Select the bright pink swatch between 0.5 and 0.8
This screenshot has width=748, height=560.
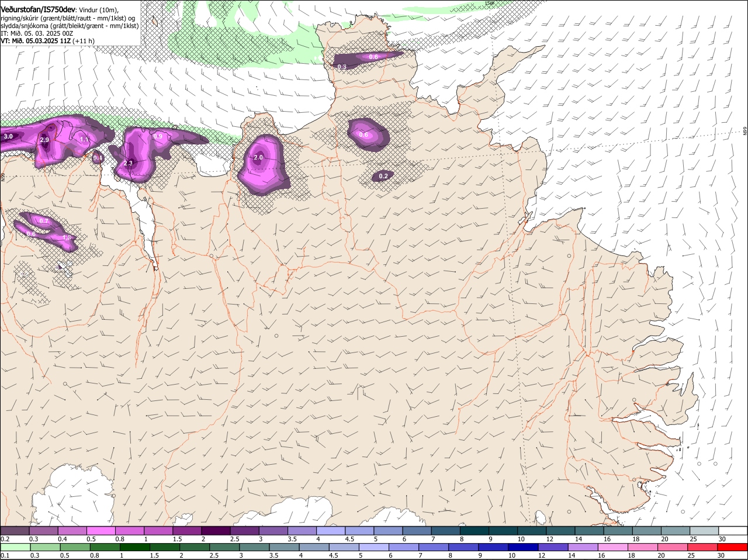point(101,530)
